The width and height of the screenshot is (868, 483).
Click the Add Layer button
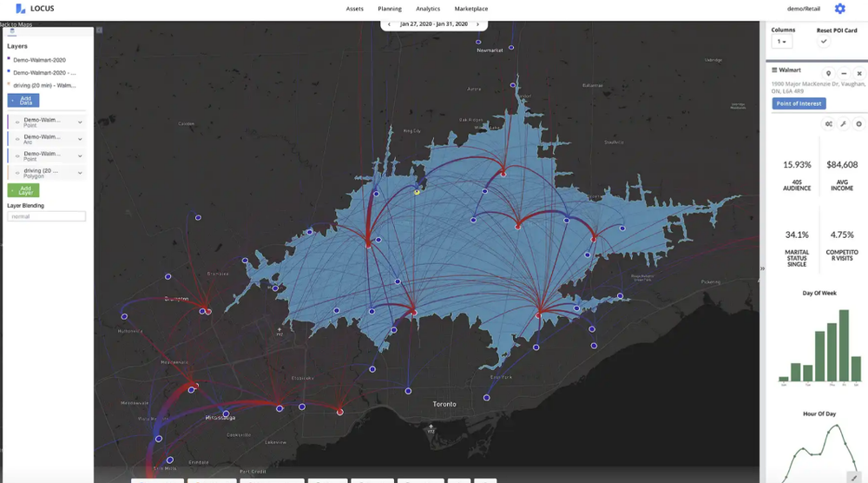[x=23, y=190]
